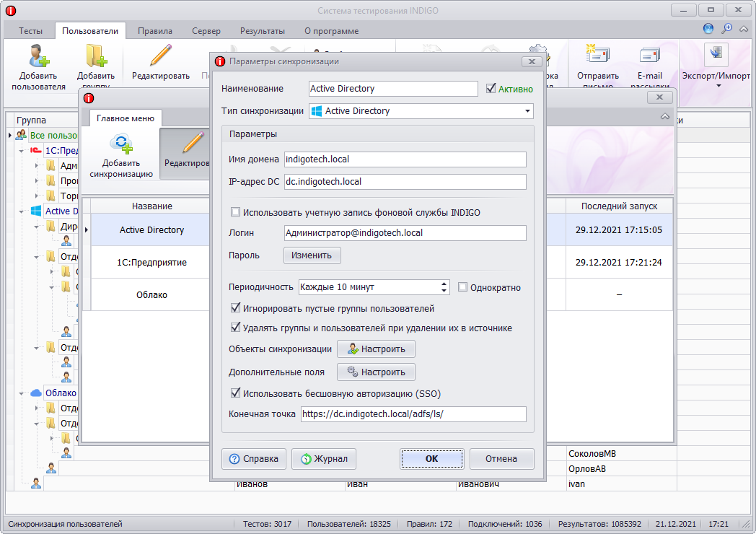Expand the Адм folder node
The image size is (756, 534).
click(37, 166)
